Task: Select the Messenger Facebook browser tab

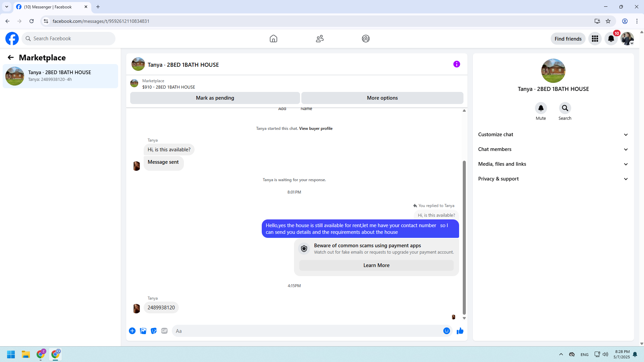Action: (x=52, y=7)
